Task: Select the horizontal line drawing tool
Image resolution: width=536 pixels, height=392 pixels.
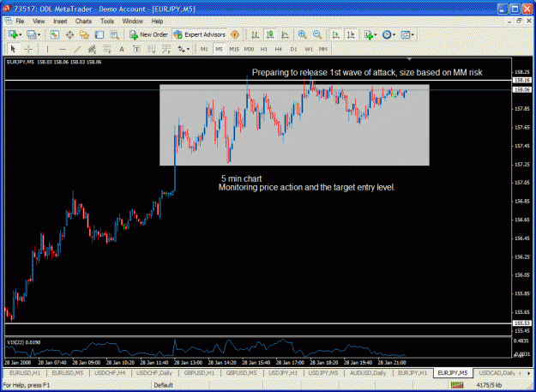Action: (x=63, y=49)
